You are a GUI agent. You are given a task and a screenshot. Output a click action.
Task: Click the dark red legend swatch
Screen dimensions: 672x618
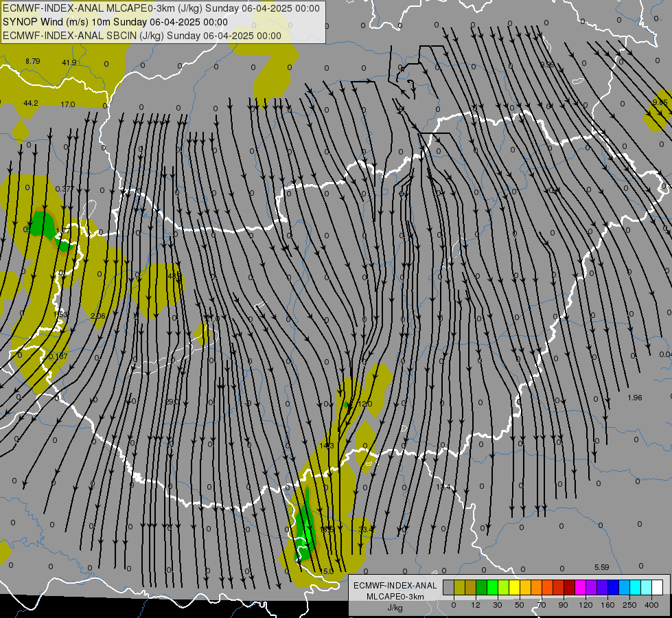click(x=570, y=587)
